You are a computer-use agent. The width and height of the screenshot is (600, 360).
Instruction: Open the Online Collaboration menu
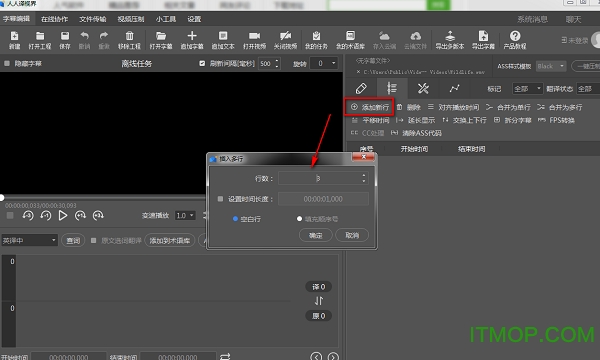[x=54, y=19]
